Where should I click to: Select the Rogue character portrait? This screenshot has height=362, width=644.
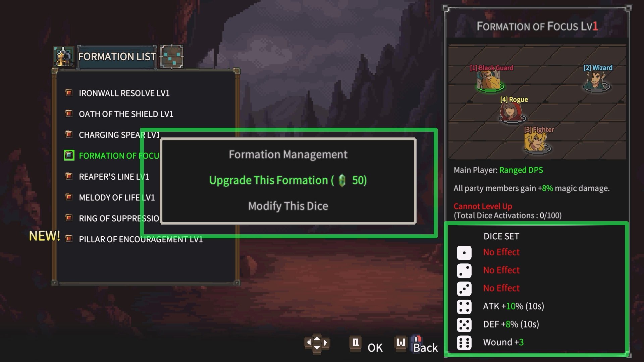pos(512,112)
